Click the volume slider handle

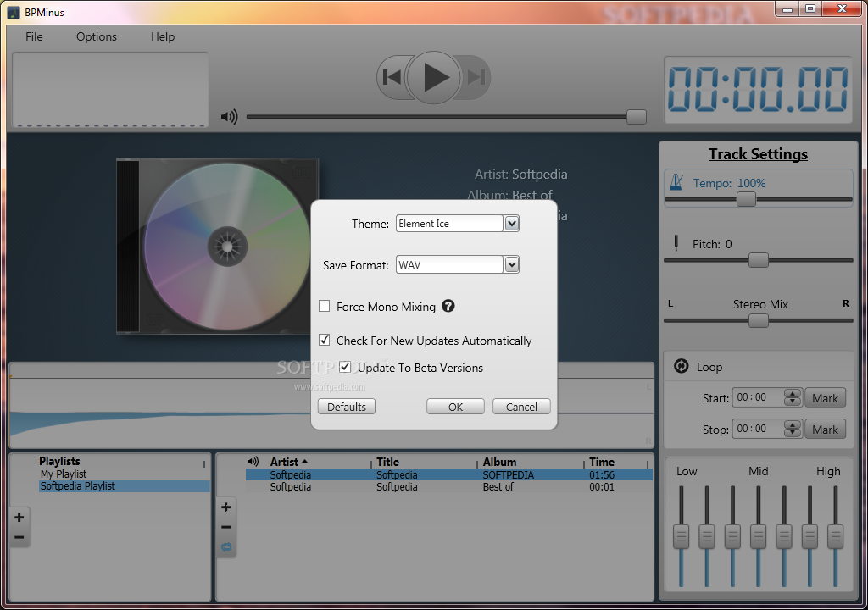637,117
